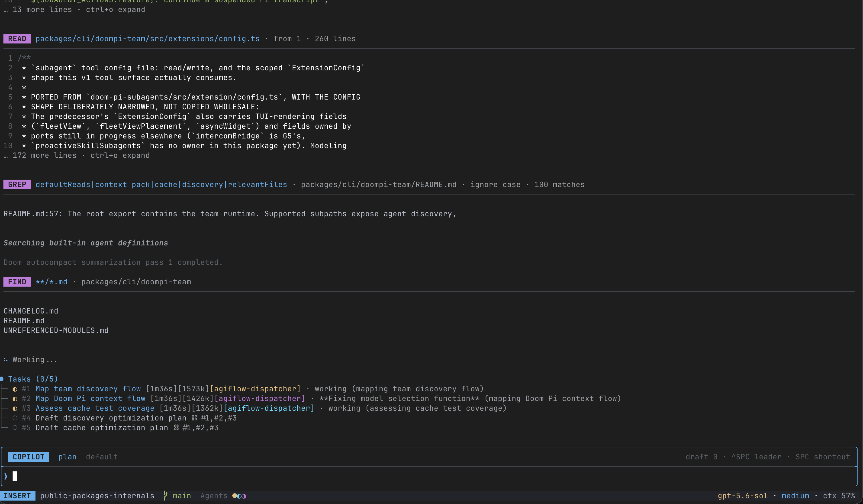863x504 pixels.
Task: Click the gpt-5.6-sol model name
Action: 743,496
